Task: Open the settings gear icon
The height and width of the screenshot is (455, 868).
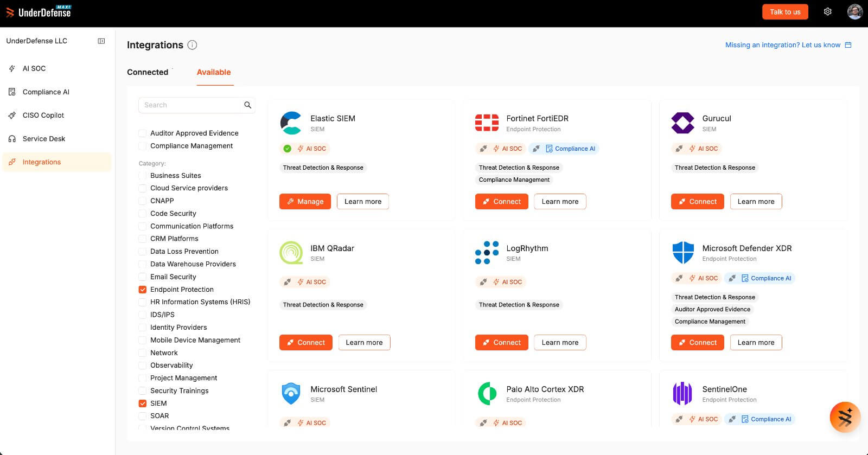Action: [828, 11]
